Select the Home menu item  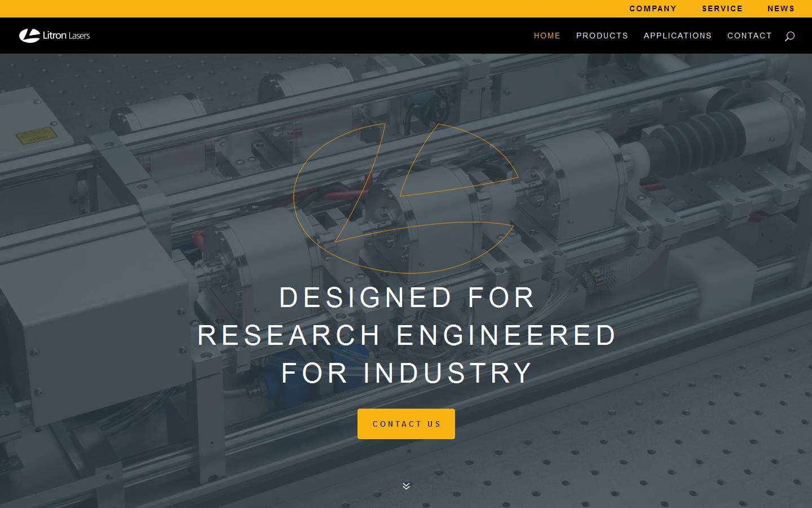point(547,36)
